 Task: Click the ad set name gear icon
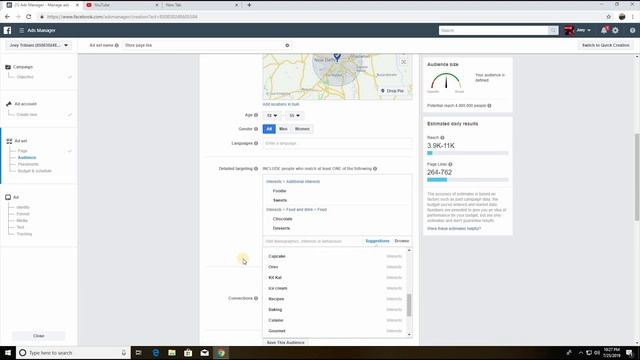287,45
